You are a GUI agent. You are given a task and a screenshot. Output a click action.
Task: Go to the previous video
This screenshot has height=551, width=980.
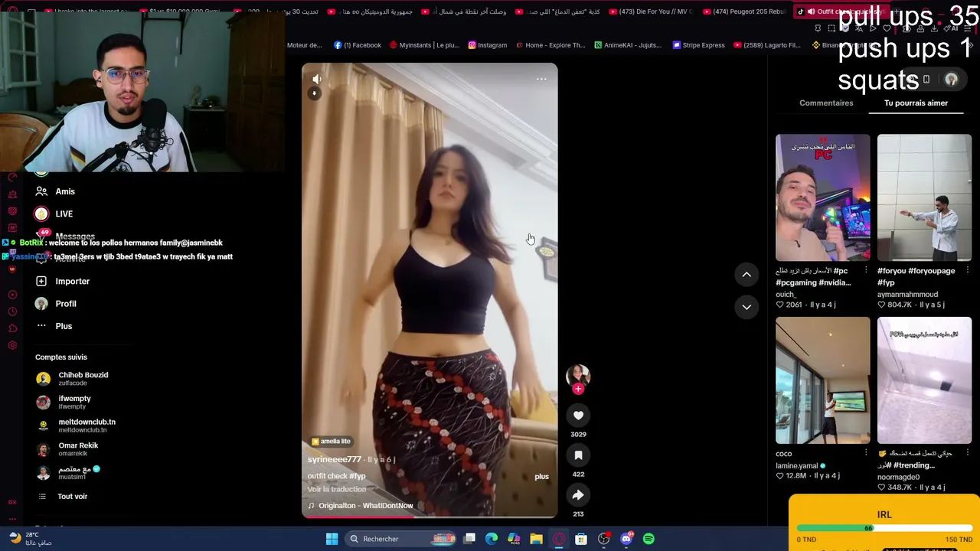[746, 275]
